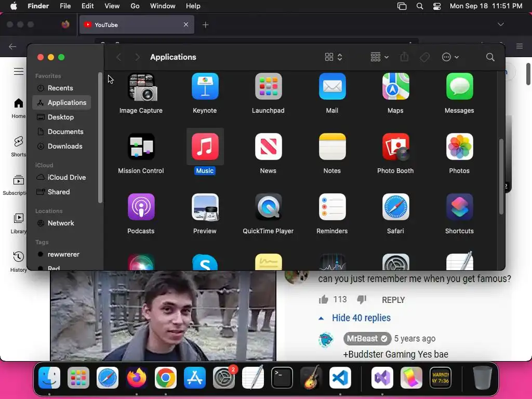532x399 pixels.
Task: Open new tab in Firefox
Action: click(x=205, y=25)
